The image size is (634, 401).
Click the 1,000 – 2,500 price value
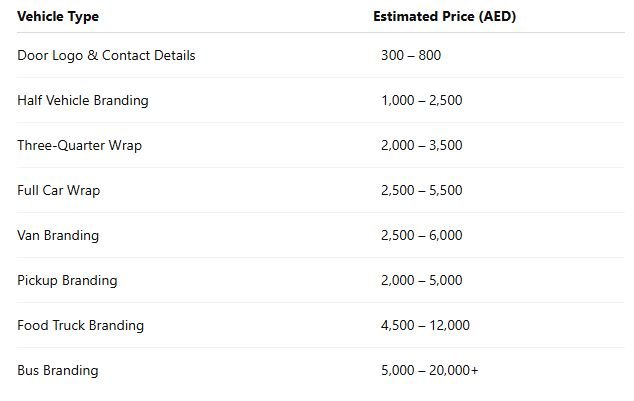click(422, 100)
